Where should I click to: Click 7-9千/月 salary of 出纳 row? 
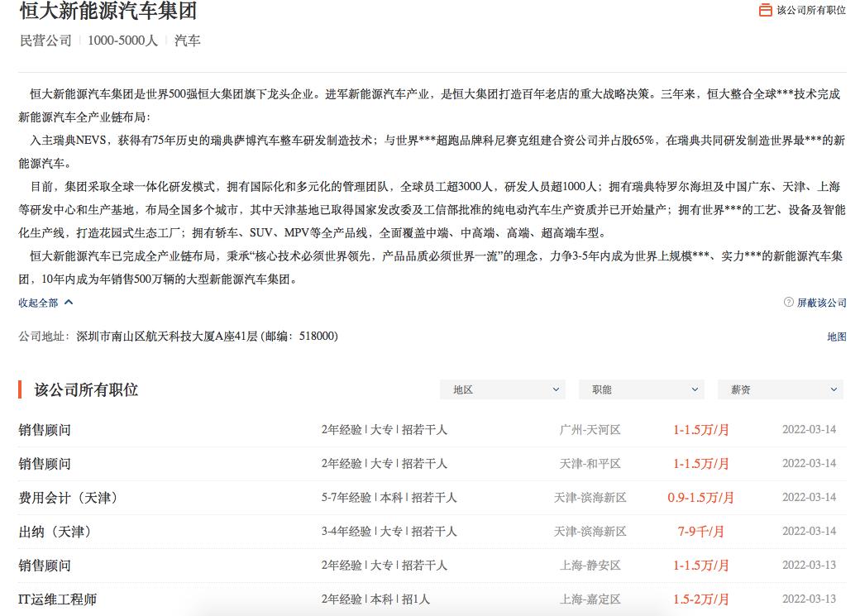[700, 532]
